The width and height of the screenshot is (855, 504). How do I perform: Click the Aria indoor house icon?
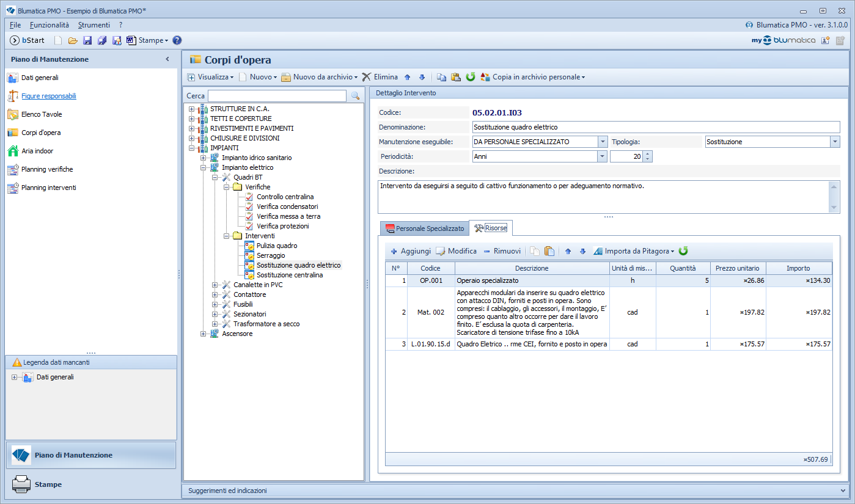click(12, 151)
